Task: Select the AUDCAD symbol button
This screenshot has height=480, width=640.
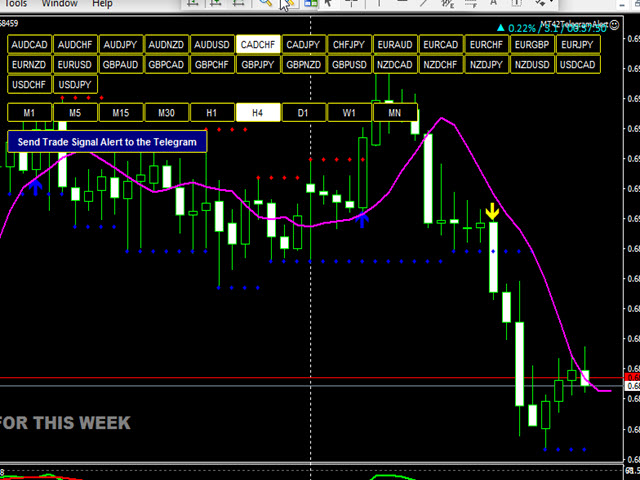Action: pos(29,44)
